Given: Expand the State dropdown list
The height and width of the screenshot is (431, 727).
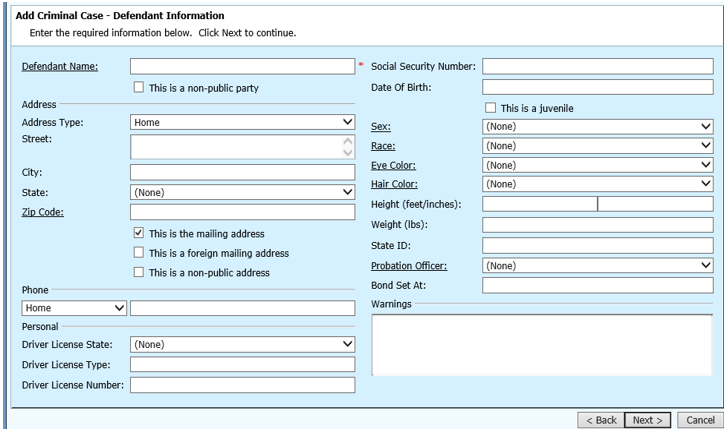Looking at the screenshot, I should [242, 192].
